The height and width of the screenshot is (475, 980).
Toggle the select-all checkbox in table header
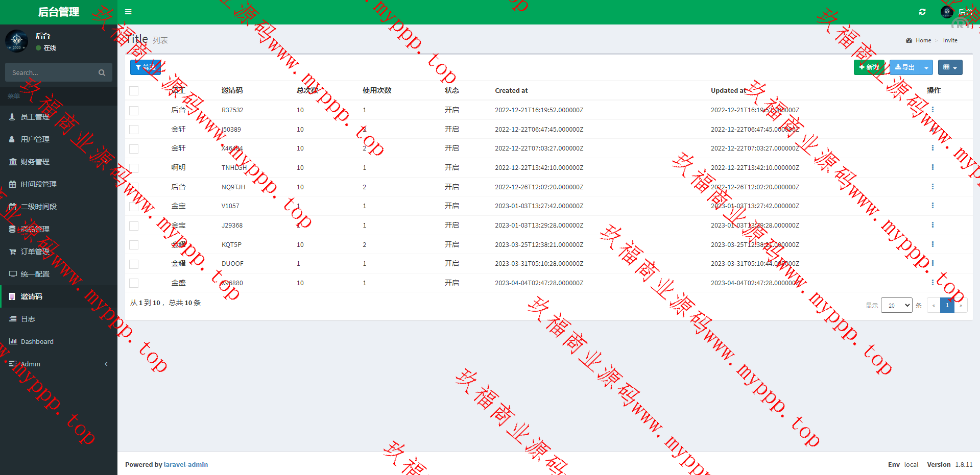point(134,91)
